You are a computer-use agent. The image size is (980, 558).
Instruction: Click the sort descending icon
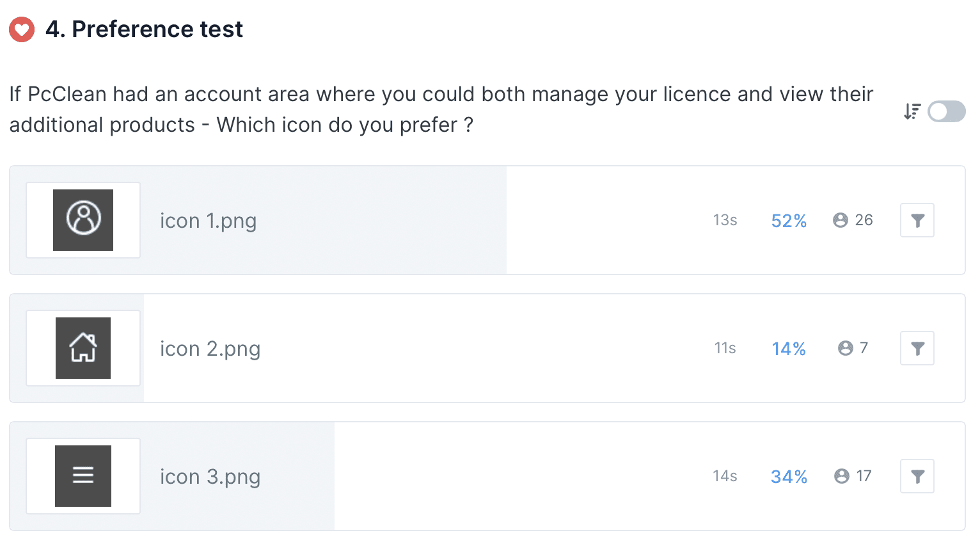[x=912, y=111]
